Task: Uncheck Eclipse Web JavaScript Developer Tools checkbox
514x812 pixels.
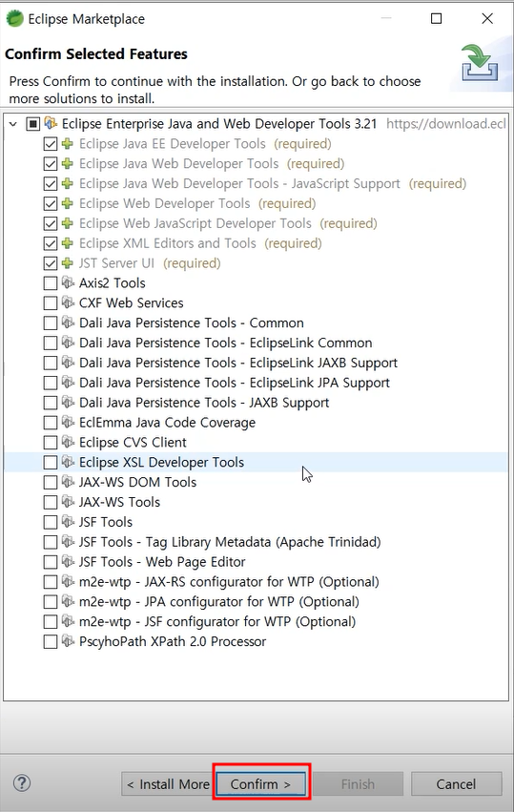Action: pos(51,223)
